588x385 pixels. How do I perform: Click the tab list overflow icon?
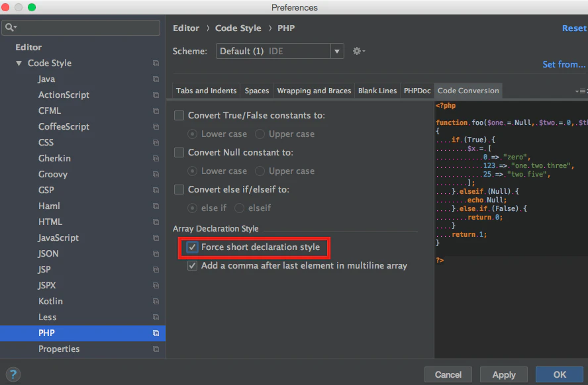(581, 91)
